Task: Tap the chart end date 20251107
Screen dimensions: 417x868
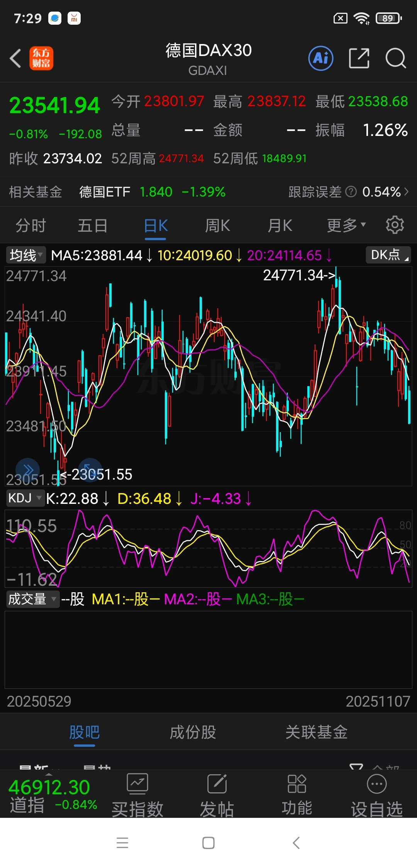Action: pos(378,701)
